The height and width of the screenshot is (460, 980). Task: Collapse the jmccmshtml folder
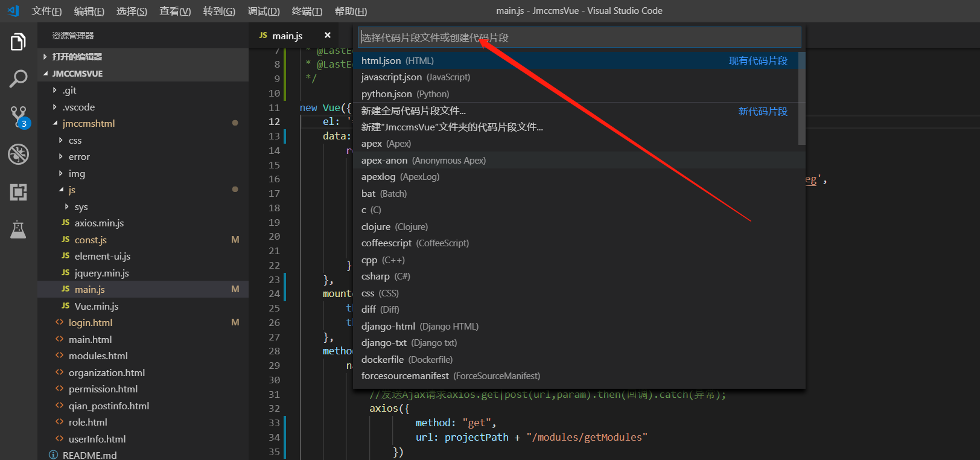(55, 123)
